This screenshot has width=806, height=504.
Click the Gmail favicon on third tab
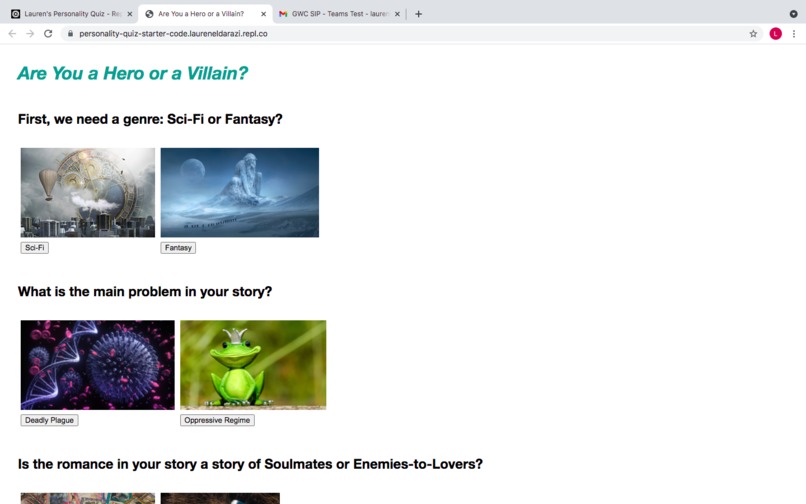283,14
